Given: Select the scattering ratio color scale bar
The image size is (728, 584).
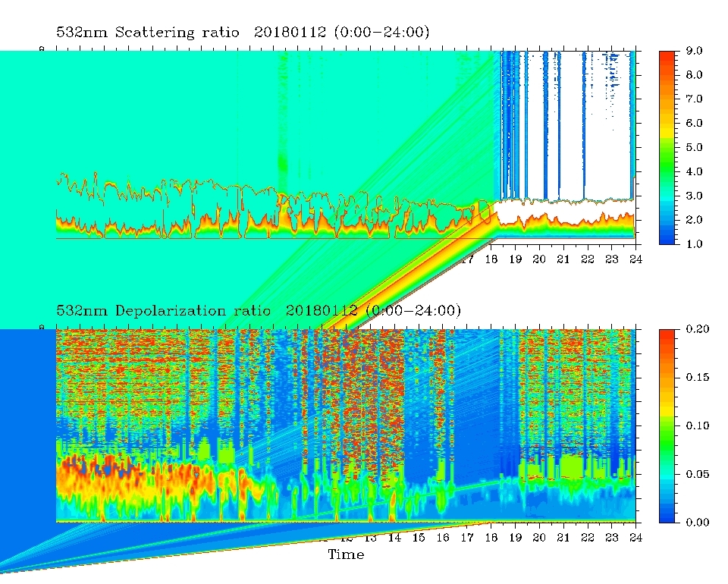Looking at the screenshot, I should (x=667, y=148).
